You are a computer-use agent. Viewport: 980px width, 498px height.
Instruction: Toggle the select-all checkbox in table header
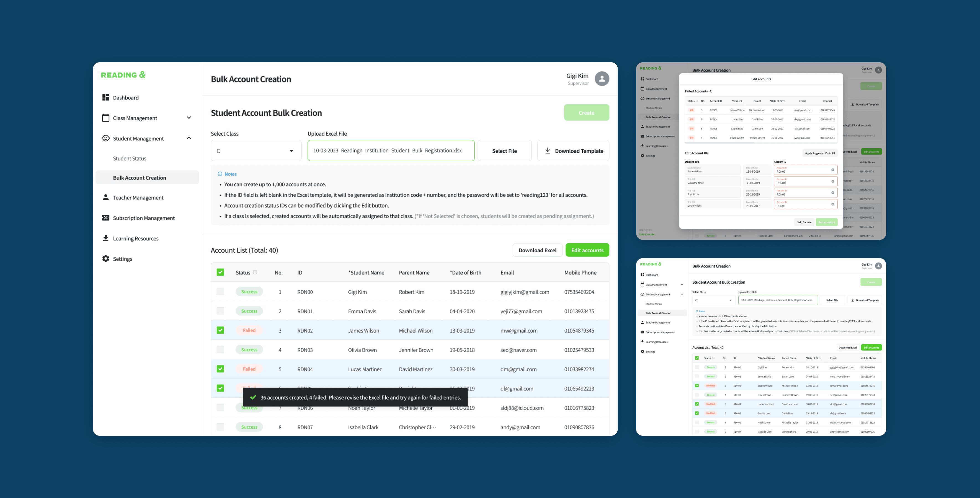click(x=220, y=272)
